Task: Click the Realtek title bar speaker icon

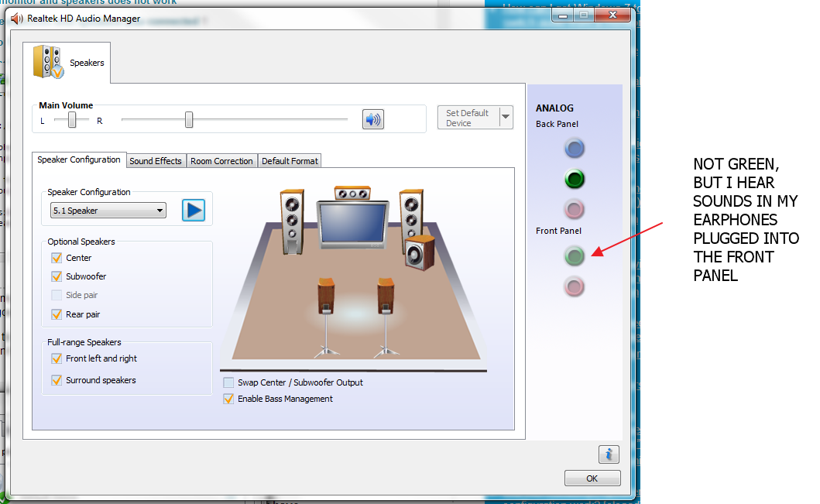Action: coord(17,19)
